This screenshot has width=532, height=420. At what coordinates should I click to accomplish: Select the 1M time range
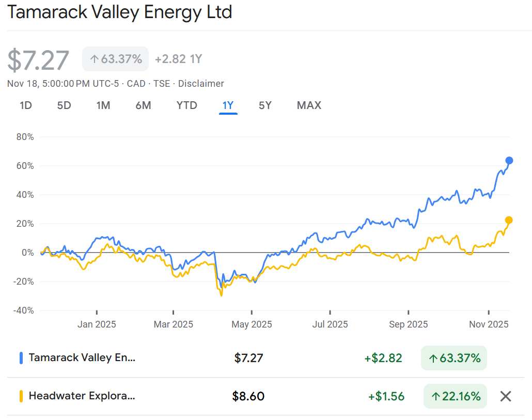click(103, 105)
